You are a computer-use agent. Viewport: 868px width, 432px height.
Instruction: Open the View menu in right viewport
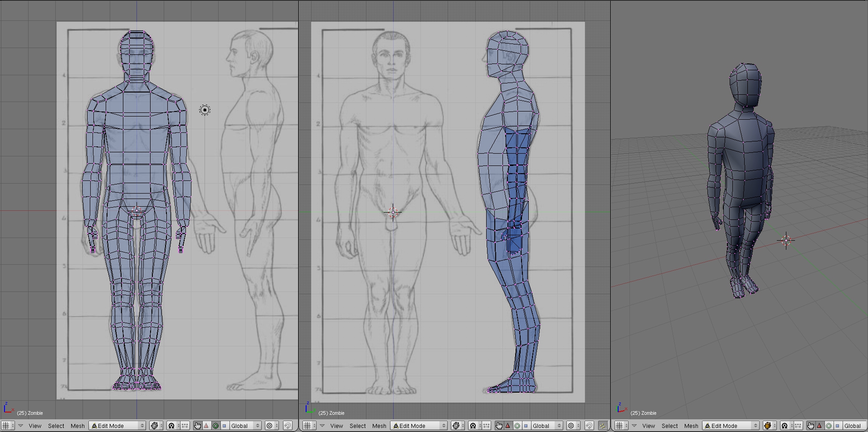click(649, 426)
